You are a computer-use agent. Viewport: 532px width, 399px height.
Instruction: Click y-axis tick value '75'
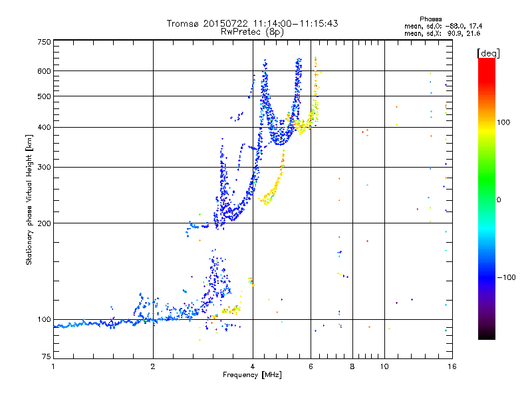point(47,356)
